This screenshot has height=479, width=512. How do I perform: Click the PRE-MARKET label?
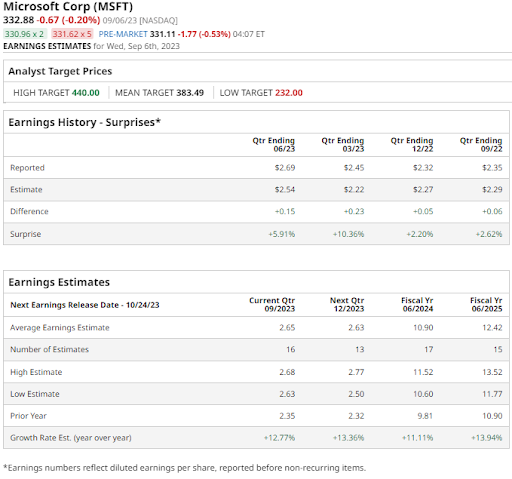[x=123, y=34]
